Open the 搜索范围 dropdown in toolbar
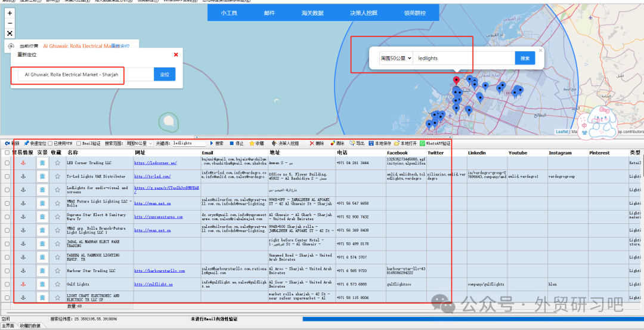 (139, 143)
